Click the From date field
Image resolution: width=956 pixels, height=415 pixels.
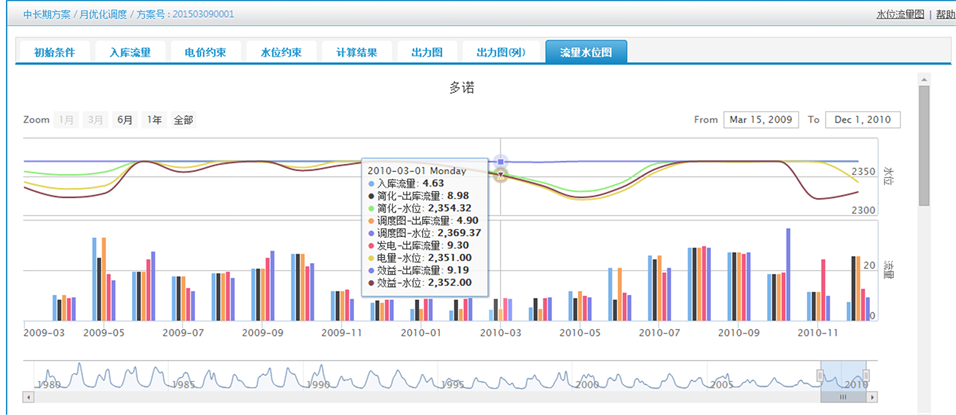(x=760, y=120)
